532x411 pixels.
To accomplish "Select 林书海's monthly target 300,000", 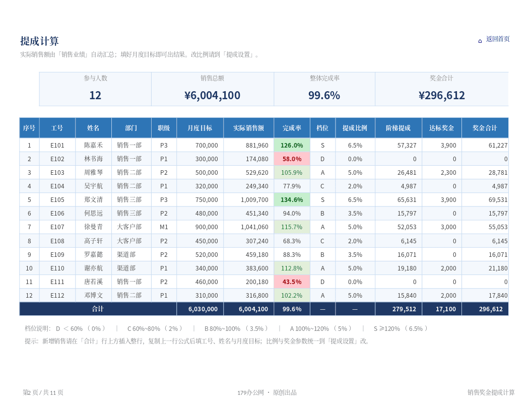I will click(207, 159).
